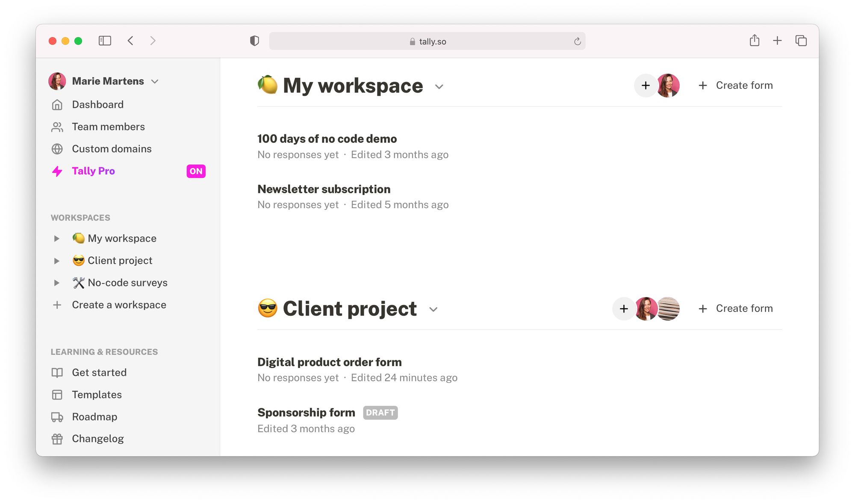Click the Roadmap truck icon
The image size is (855, 504).
[x=57, y=417]
